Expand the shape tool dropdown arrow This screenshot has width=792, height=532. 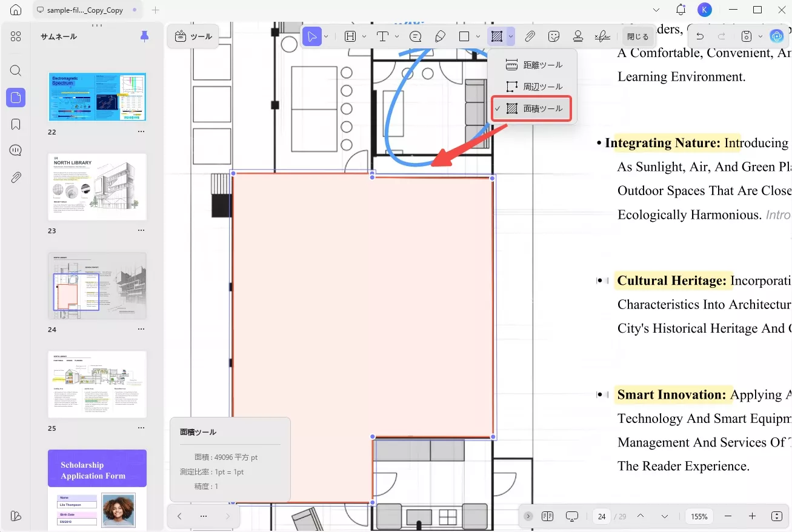pos(478,36)
